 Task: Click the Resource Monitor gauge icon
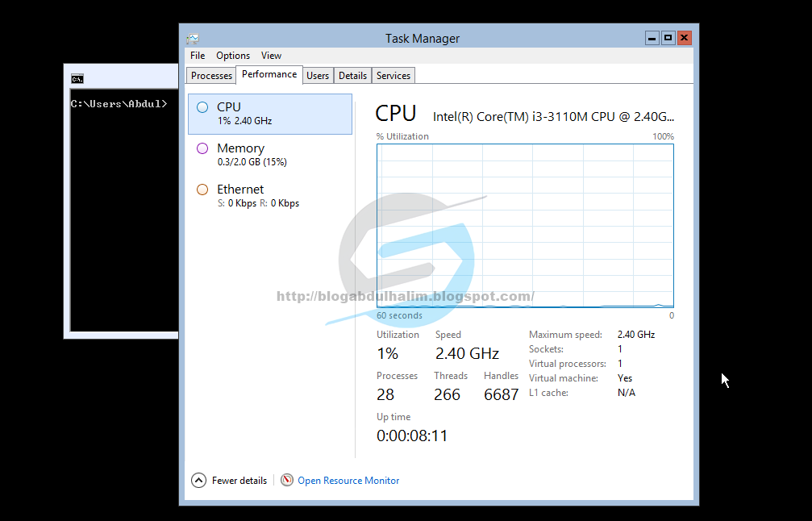287,480
